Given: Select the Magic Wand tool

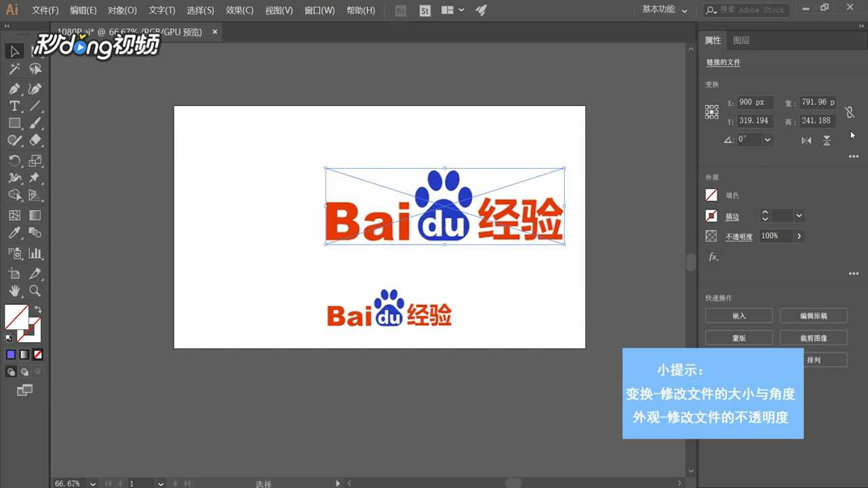Looking at the screenshot, I should pyautogui.click(x=14, y=69).
